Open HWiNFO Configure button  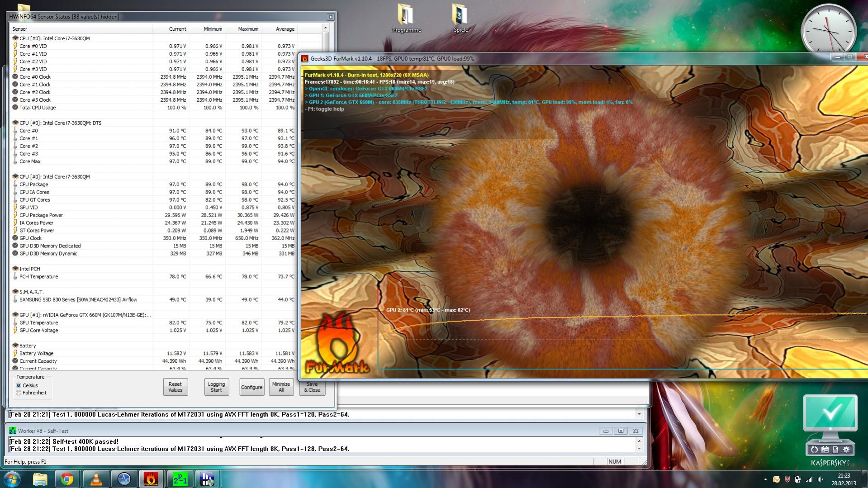point(252,387)
